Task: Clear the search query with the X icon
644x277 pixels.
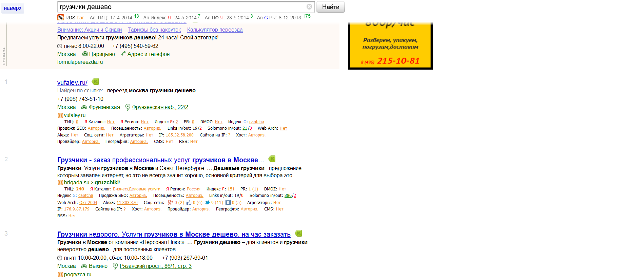Action: [309, 6]
